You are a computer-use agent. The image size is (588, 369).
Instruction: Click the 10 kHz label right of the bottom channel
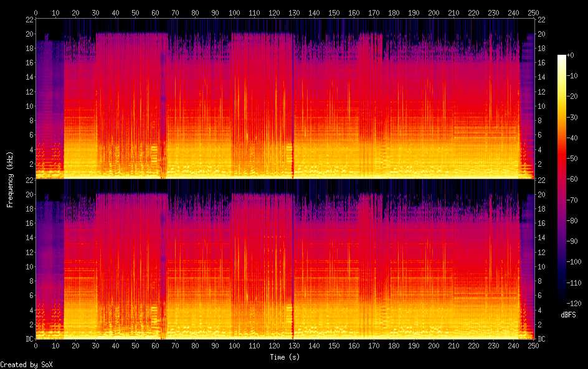pos(541,266)
